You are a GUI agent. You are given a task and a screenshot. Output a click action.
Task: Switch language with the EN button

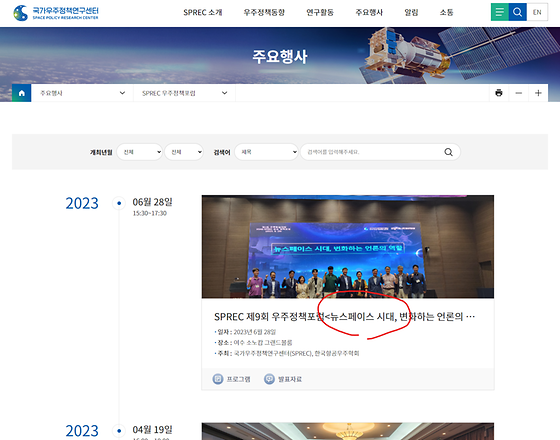(x=537, y=12)
